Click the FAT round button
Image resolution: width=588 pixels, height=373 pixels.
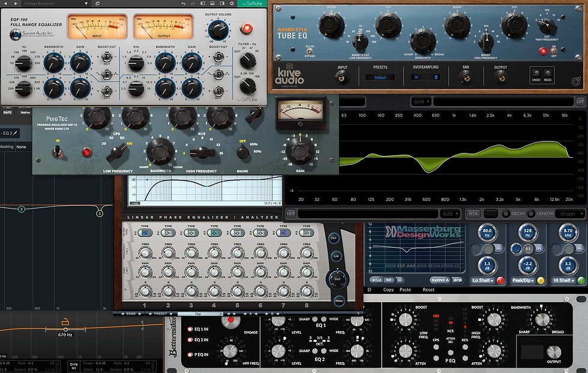coord(334,238)
